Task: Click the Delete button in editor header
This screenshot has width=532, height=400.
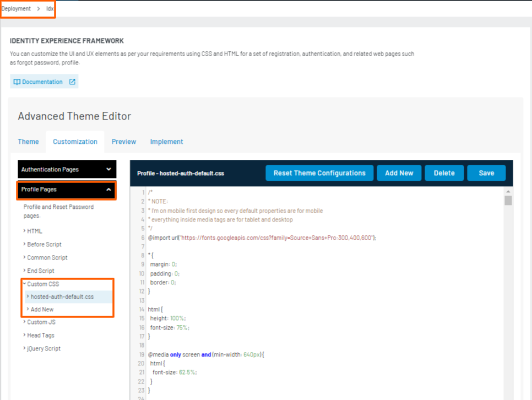Action: [444, 173]
